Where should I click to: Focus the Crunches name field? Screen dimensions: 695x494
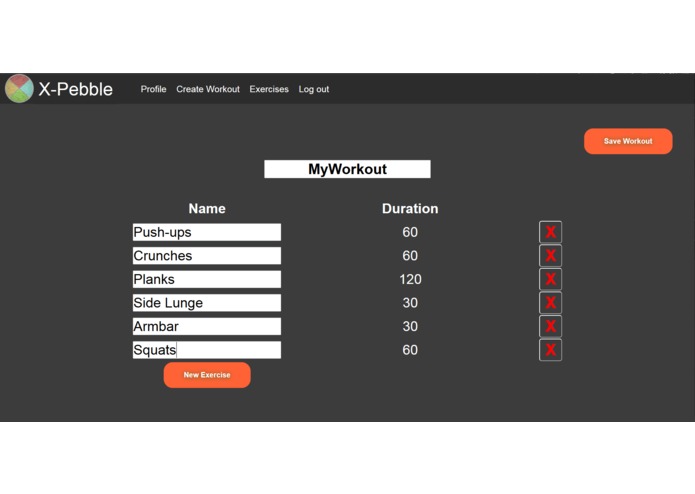[x=207, y=256]
